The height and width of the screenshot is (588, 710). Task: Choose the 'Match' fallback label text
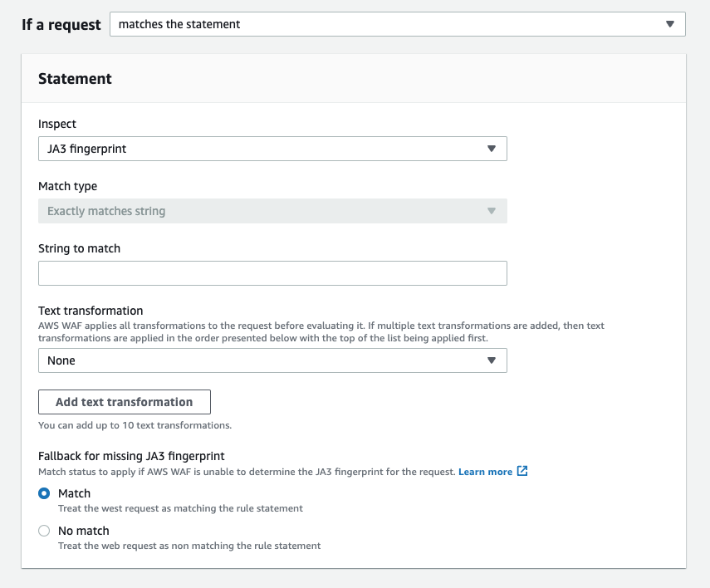click(74, 493)
